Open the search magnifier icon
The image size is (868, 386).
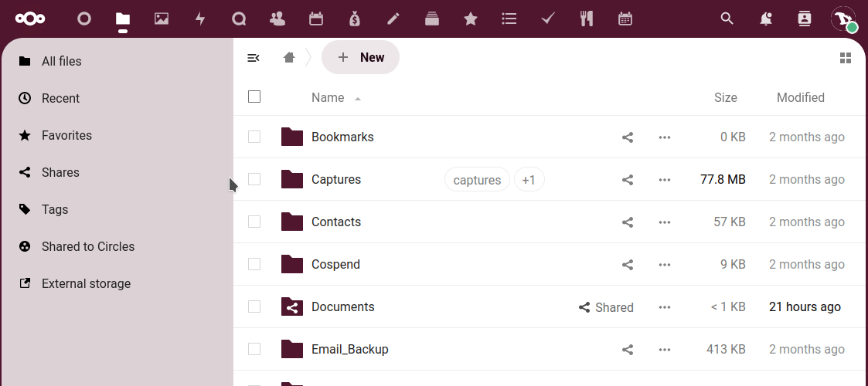727,19
